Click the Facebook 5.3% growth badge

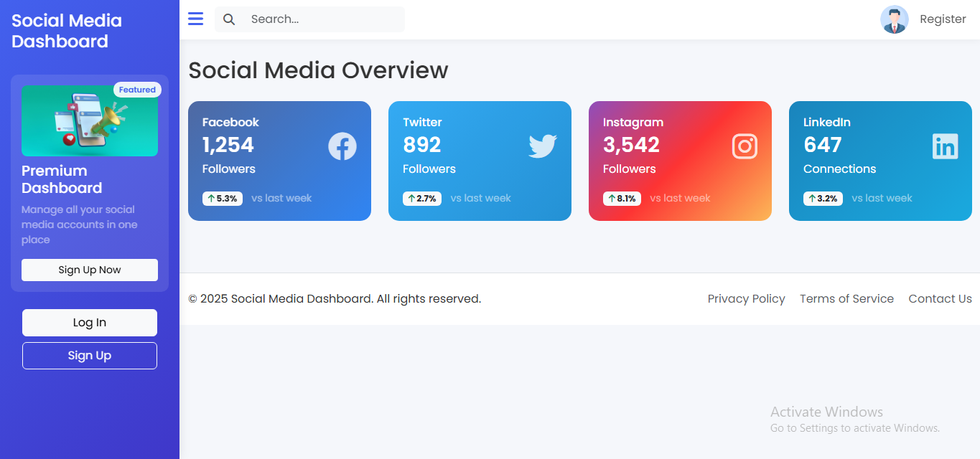223,199
